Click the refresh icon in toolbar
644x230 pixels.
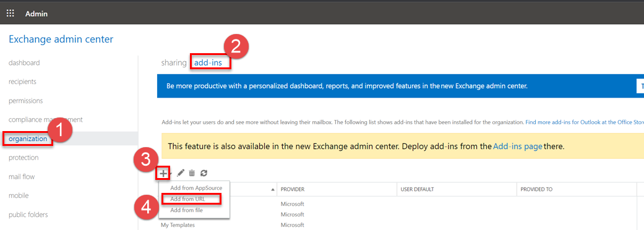pyautogui.click(x=204, y=173)
